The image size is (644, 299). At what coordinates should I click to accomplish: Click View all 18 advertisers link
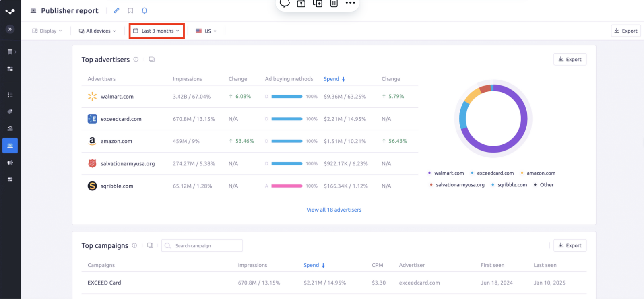click(334, 210)
